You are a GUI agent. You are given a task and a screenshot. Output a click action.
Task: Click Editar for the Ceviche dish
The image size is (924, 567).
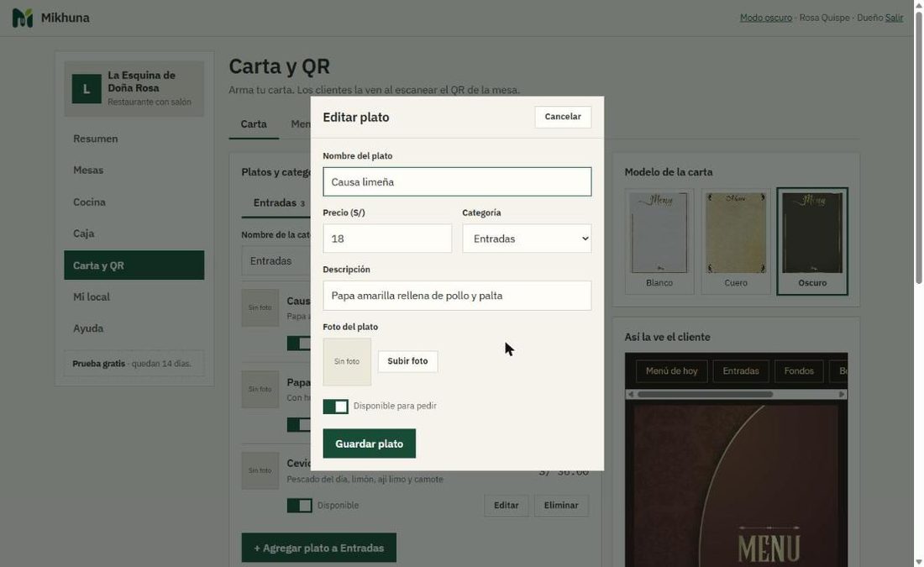click(507, 506)
